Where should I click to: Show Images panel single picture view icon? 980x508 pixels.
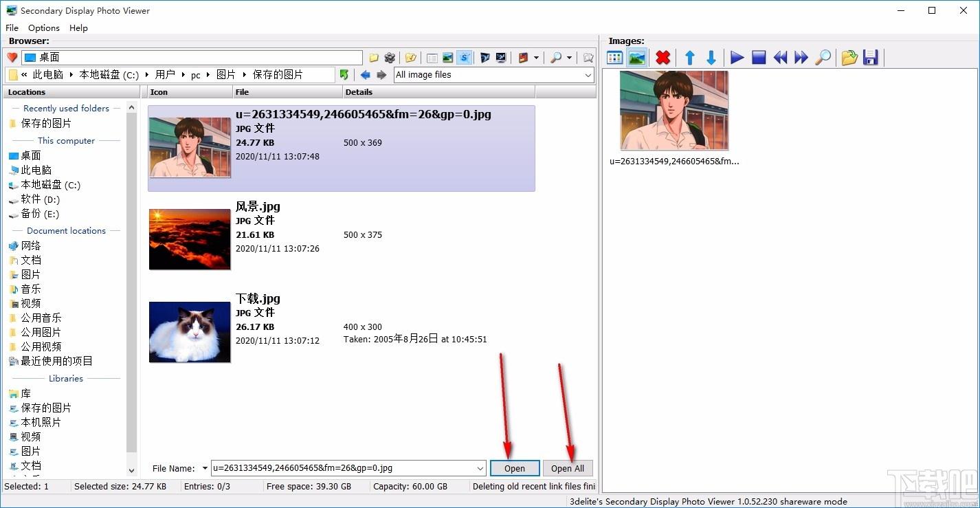(x=637, y=58)
